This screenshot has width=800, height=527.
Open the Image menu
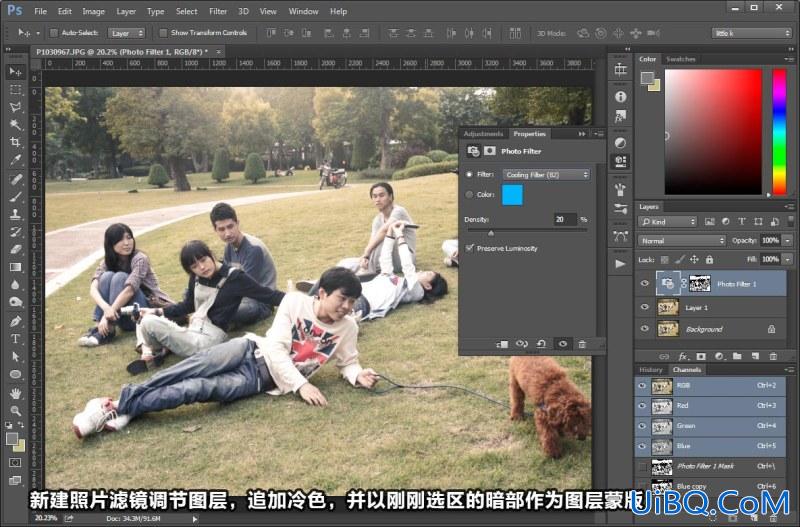pyautogui.click(x=93, y=11)
